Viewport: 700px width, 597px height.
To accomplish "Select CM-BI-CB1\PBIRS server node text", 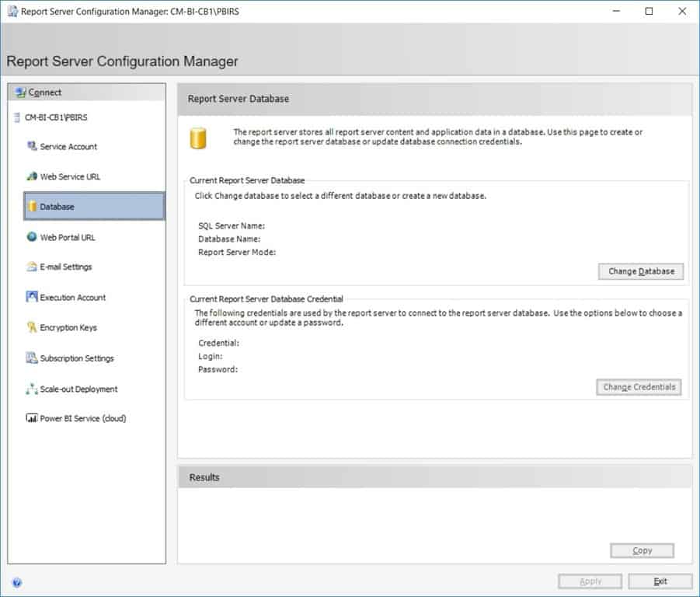I will (56, 117).
